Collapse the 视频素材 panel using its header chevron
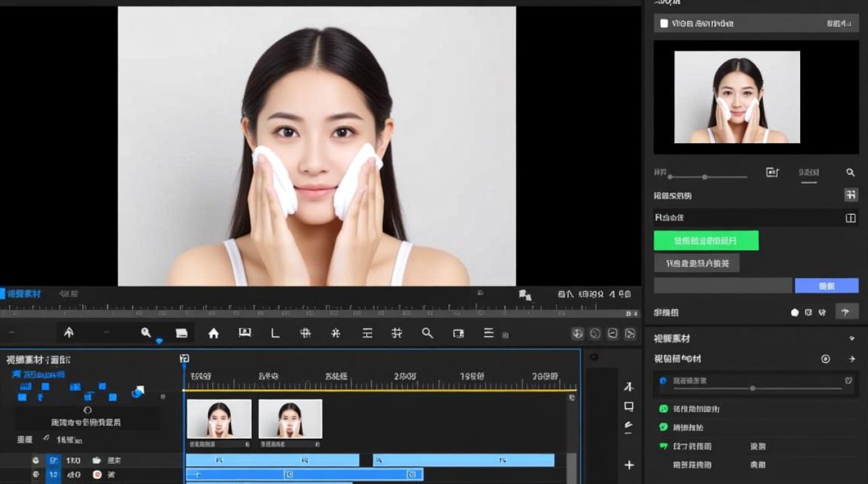 pyautogui.click(x=852, y=338)
